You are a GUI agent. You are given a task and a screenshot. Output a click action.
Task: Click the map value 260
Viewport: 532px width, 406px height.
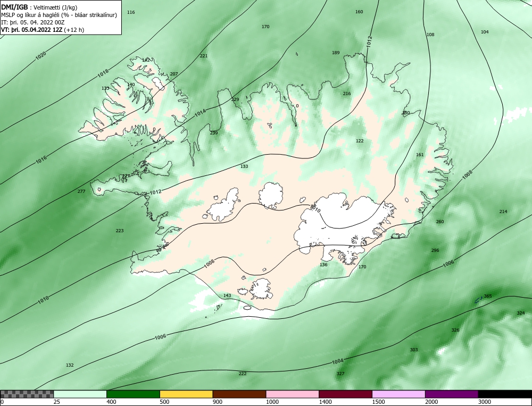coord(440,222)
